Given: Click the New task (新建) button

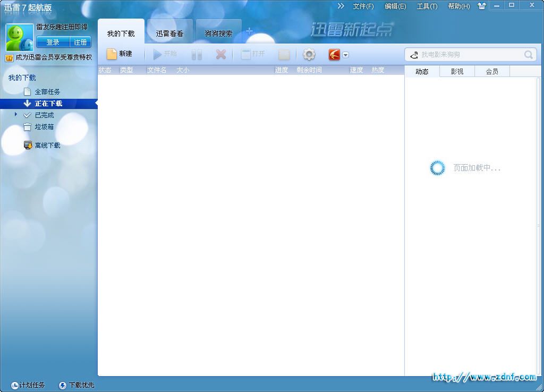Looking at the screenshot, I should (120, 54).
